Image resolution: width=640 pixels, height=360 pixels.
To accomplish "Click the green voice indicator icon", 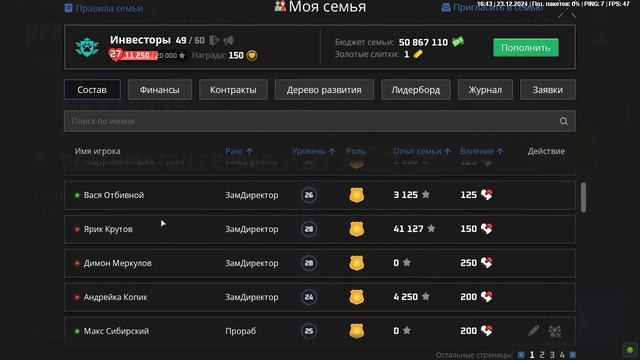I will 630,350.
